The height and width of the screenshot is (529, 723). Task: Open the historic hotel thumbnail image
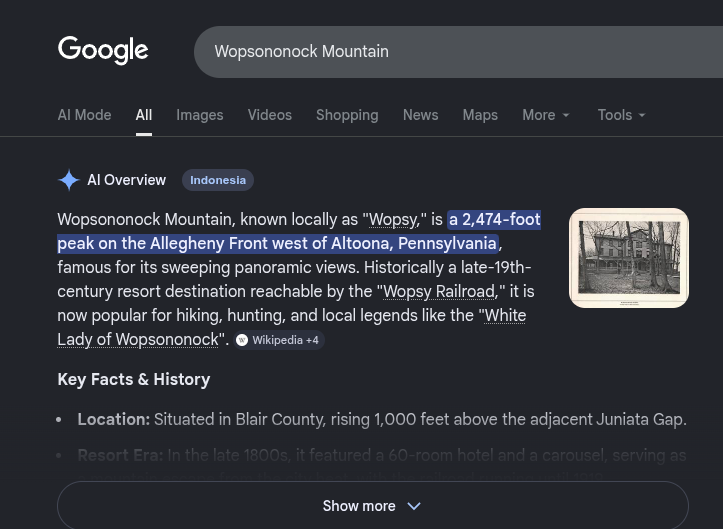628,258
